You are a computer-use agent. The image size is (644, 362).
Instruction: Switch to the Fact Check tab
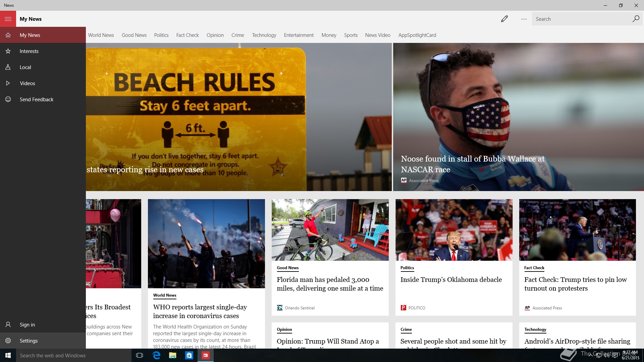point(187,35)
